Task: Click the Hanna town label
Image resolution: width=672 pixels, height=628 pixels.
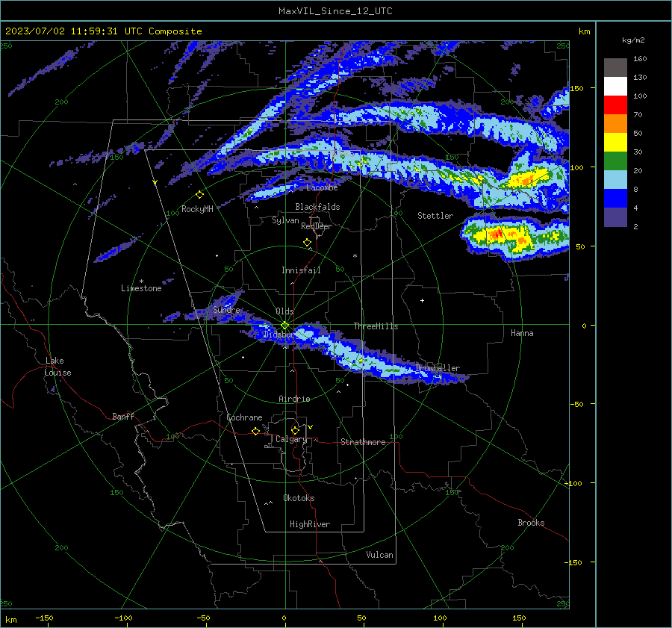Action: pos(522,333)
